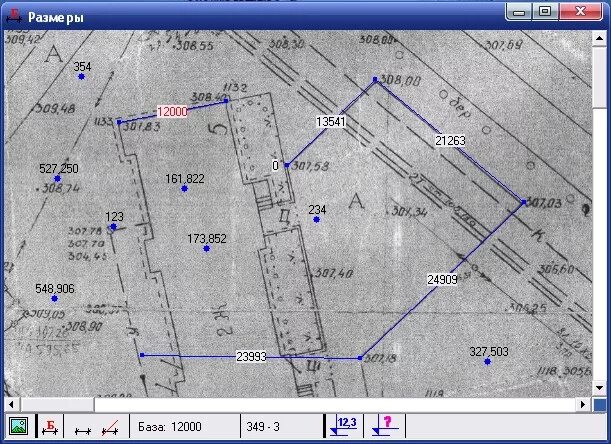
Task: Click the 0 elevation label
Action: click(275, 166)
